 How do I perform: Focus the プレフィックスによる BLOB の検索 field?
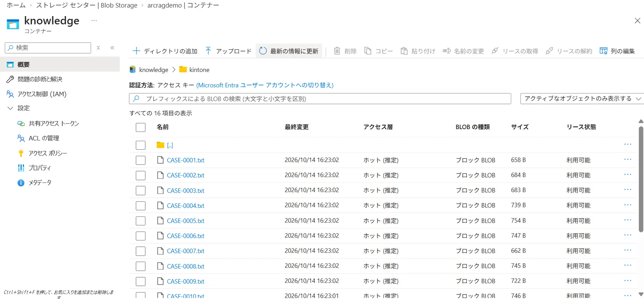click(320, 99)
